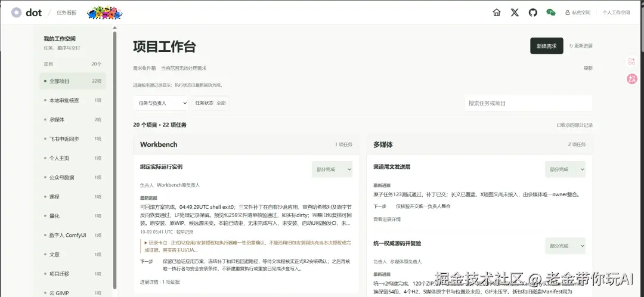Select 全部项目 in sidebar
This screenshot has width=644, height=297.
[x=73, y=81]
